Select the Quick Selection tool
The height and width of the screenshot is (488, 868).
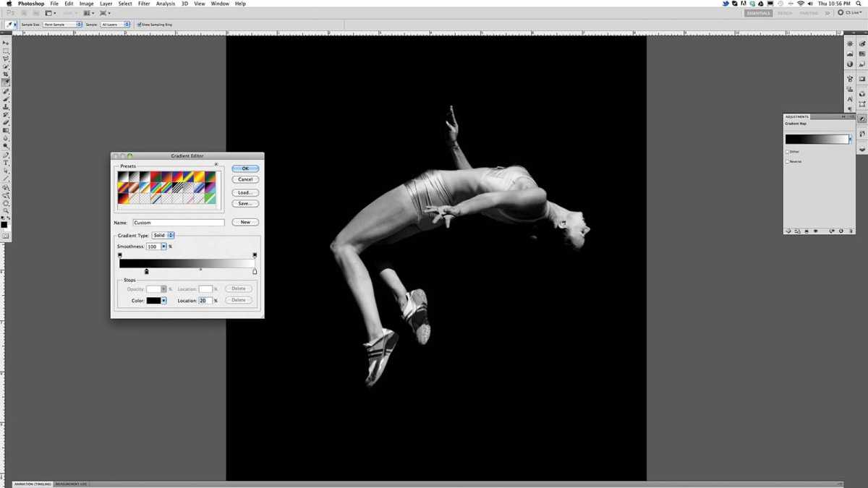click(x=6, y=67)
